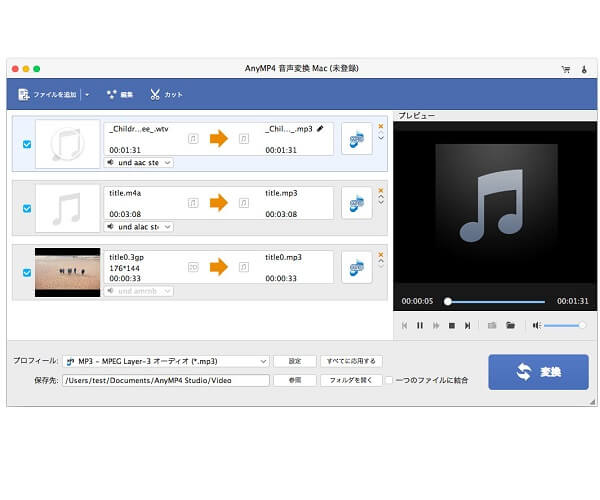Click the 00:01:31 total time in preview

[x=572, y=301]
